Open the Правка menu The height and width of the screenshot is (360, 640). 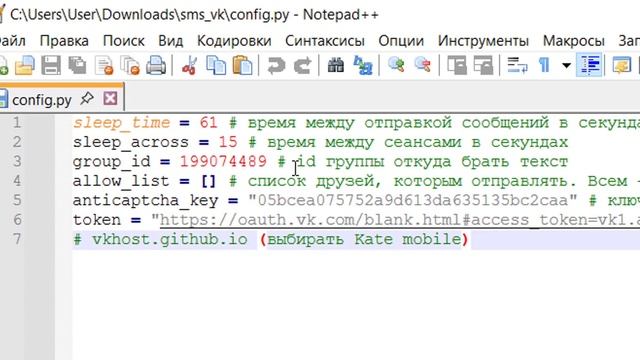(x=64, y=41)
